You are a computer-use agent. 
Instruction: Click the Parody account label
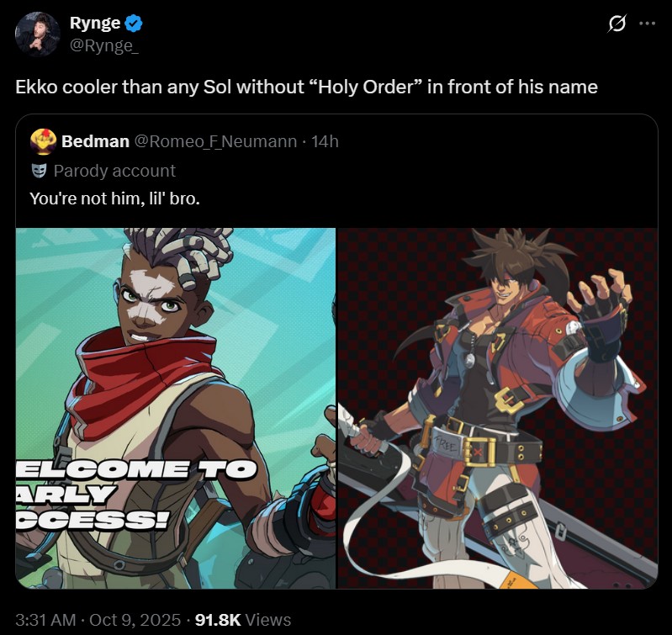pyautogui.click(x=114, y=171)
